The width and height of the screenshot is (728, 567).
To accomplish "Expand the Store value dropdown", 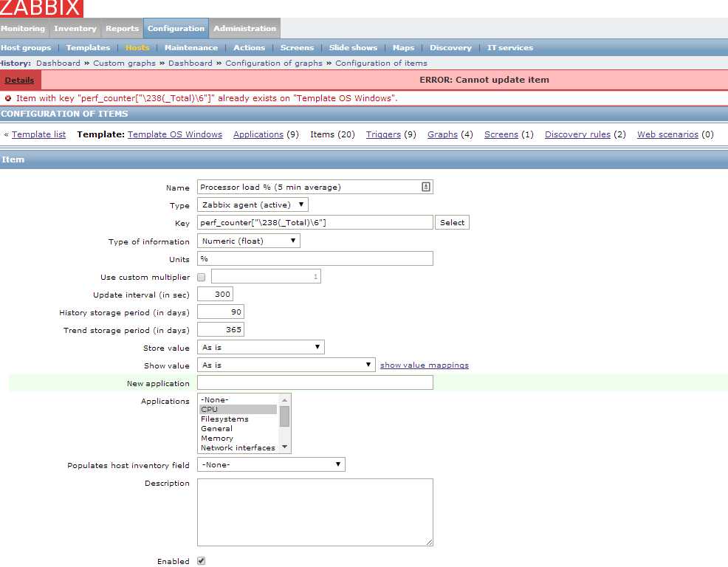I will point(261,347).
